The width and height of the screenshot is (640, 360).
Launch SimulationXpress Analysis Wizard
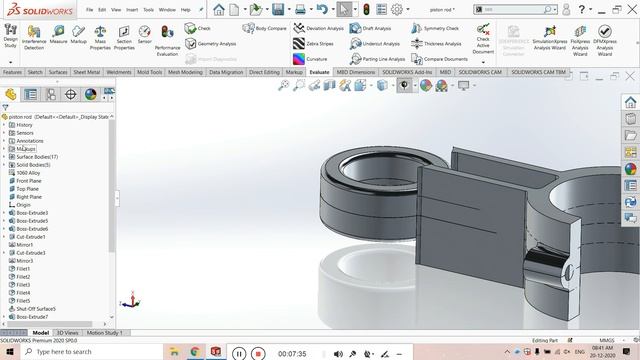click(550, 38)
